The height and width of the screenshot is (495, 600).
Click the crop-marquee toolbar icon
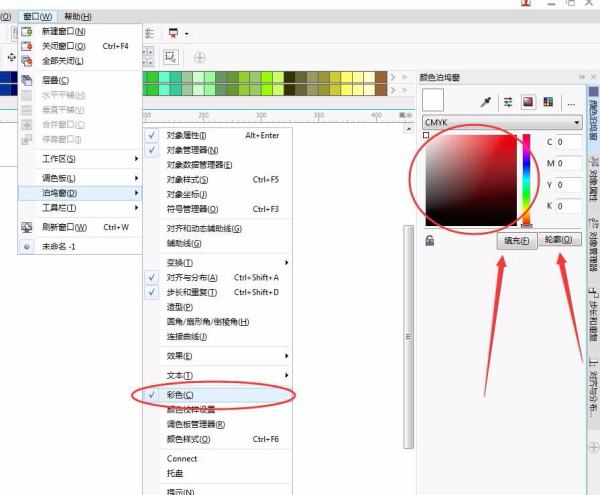point(170,57)
